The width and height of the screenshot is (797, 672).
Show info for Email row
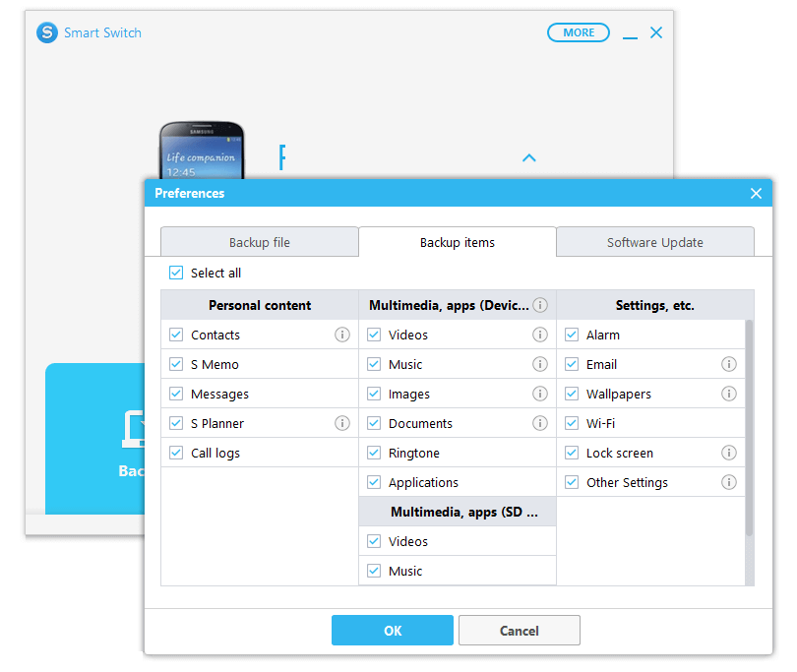tap(729, 364)
